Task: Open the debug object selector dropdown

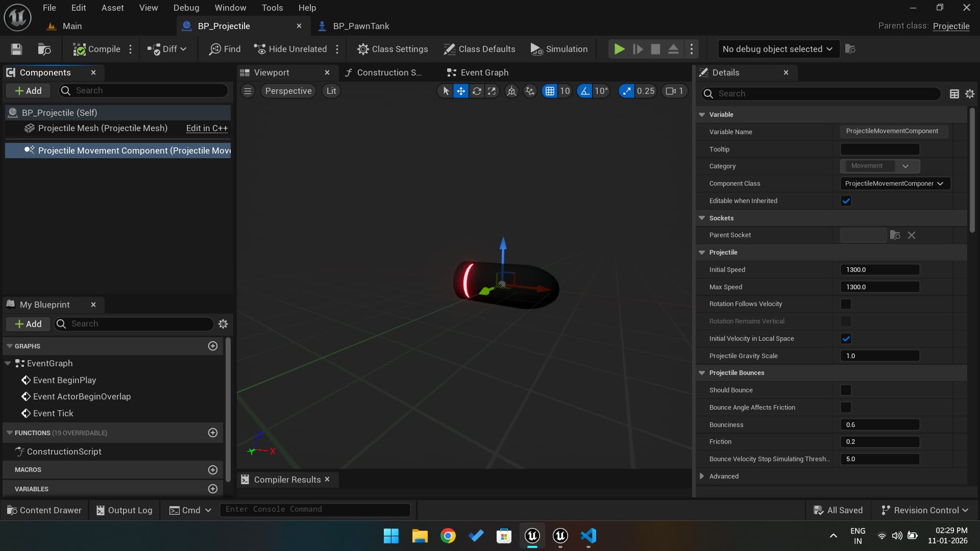Action: [777, 49]
